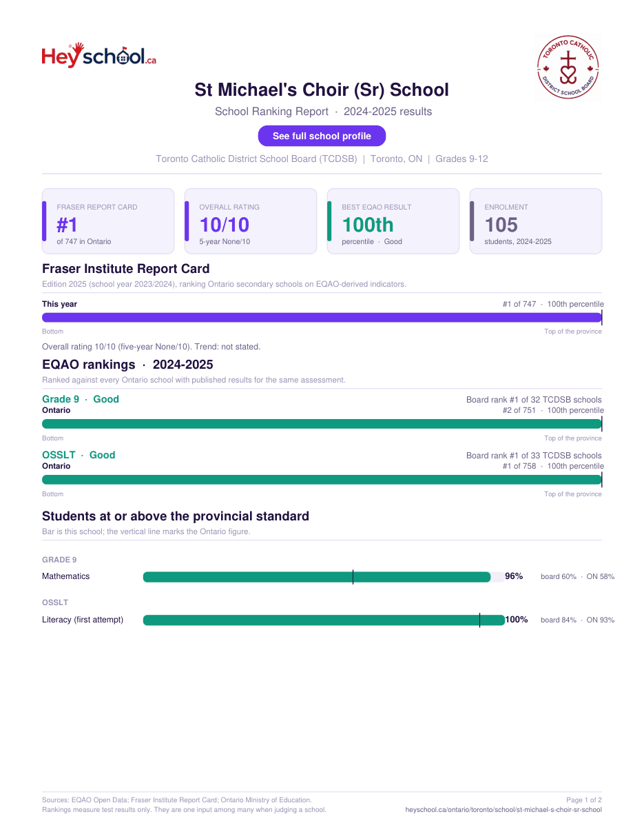Image resolution: width=644 pixels, height=834 pixels.
Task: Click the Sources line in the footer
Action: point(177,800)
